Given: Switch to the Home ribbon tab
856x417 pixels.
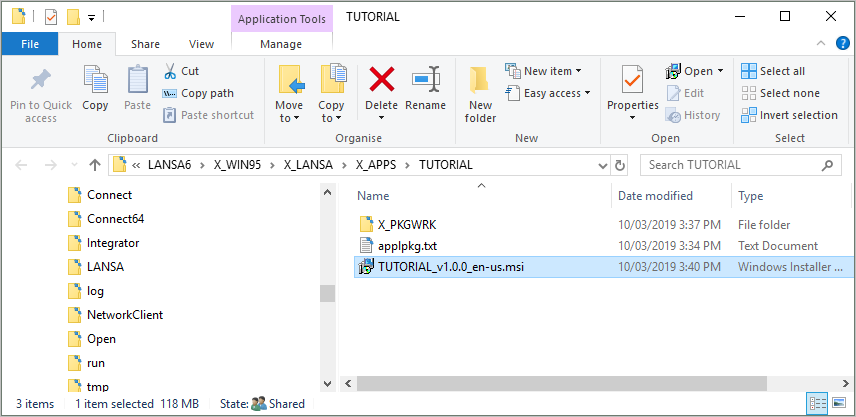Looking at the screenshot, I should click(87, 44).
